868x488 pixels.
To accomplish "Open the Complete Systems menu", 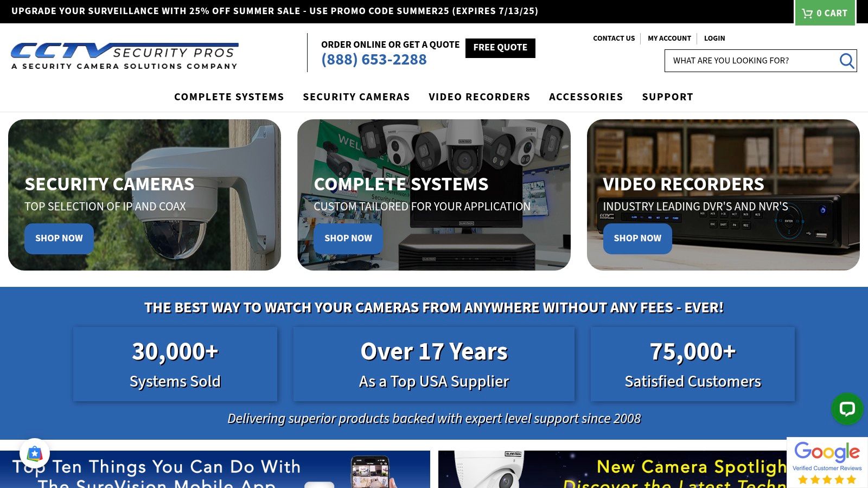I will click(x=229, y=97).
